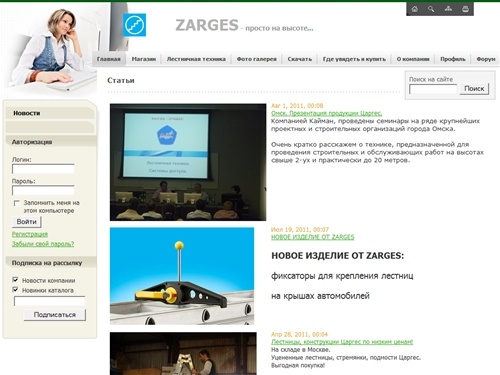Image resolution: width=500 pixels, height=375 pixels.
Task: Click the printer icon in top bar
Action: click(466, 9)
